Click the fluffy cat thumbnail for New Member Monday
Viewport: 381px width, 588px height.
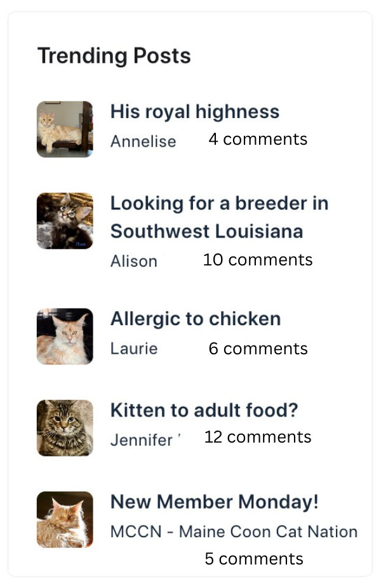pos(65,519)
